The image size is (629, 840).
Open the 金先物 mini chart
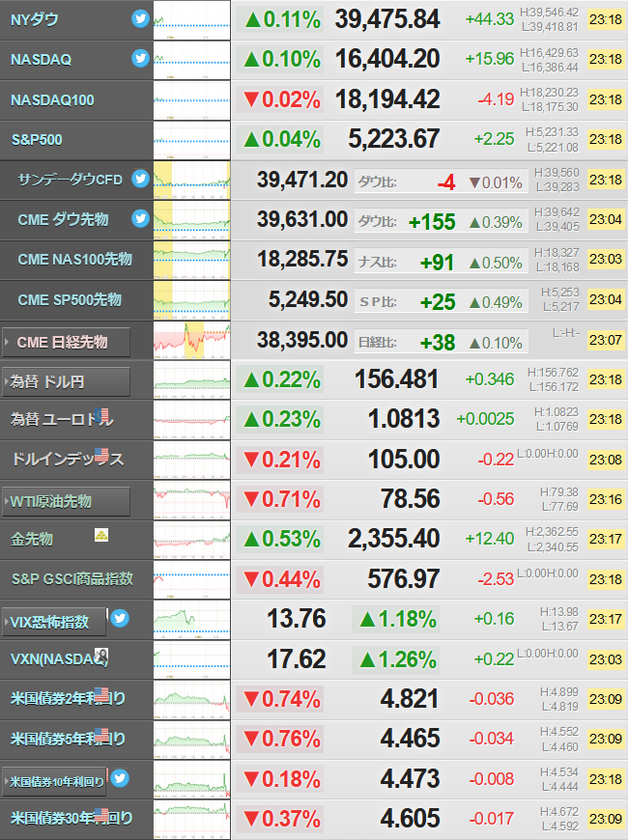coord(192,540)
